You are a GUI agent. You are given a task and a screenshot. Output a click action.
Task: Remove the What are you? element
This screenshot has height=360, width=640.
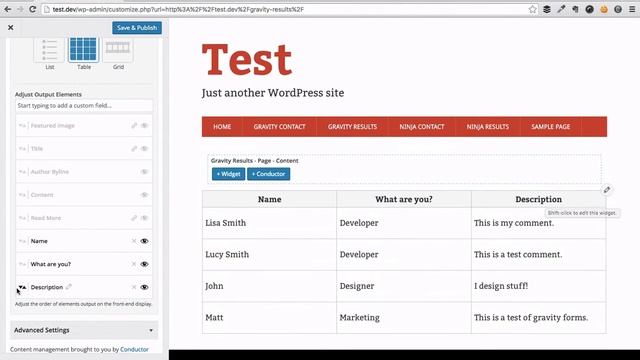point(134,264)
